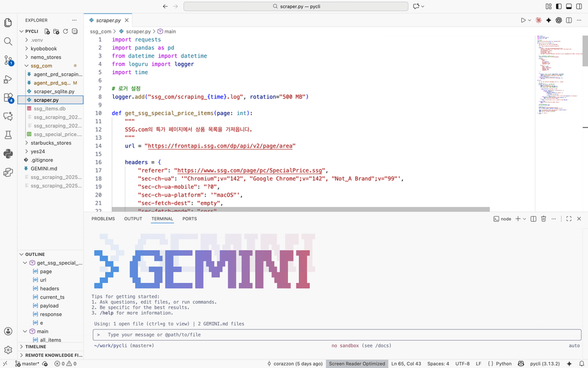Image resolution: width=588 pixels, height=368 pixels.
Task: Switch to the PORTS tab
Action: pos(189,219)
